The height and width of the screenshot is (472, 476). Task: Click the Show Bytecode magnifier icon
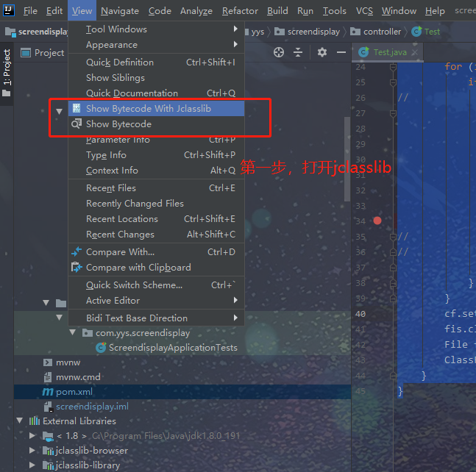coord(77,124)
